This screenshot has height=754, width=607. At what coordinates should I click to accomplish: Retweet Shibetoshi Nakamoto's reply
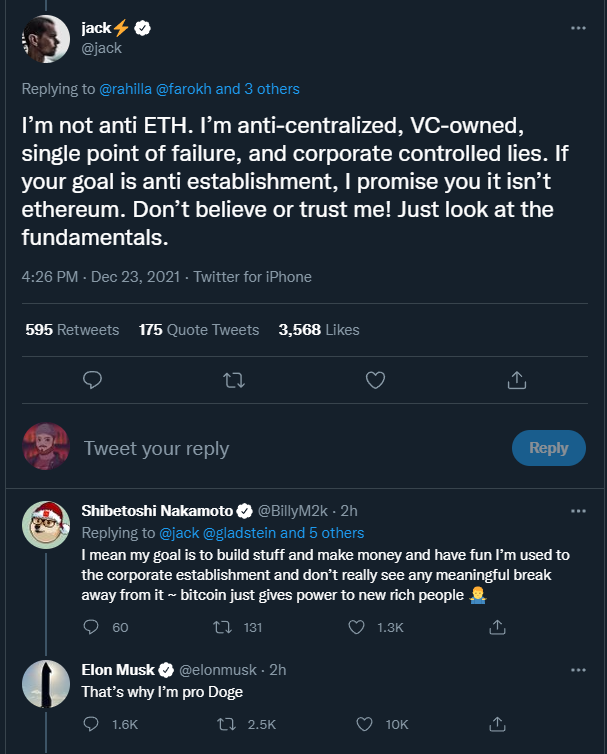pyautogui.click(x=226, y=627)
